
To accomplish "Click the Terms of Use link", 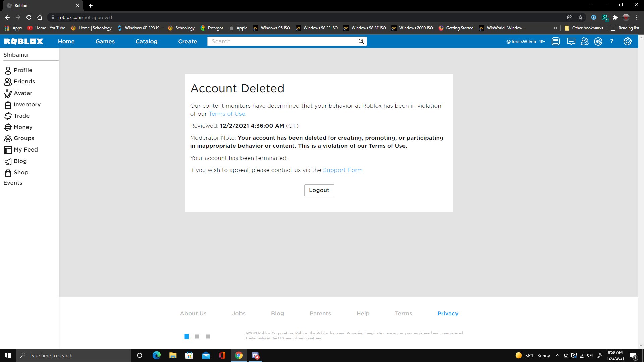I will click(227, 114).
